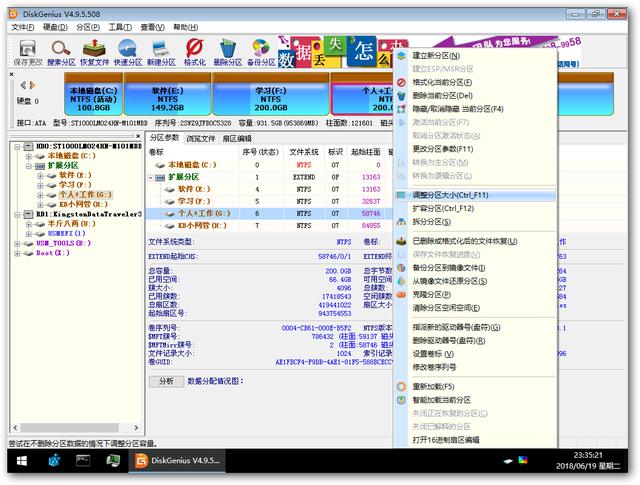Click the 保存更改 (Save Changes) toolbar icon
The image size is (640, 485).
(x=27, y=51)
